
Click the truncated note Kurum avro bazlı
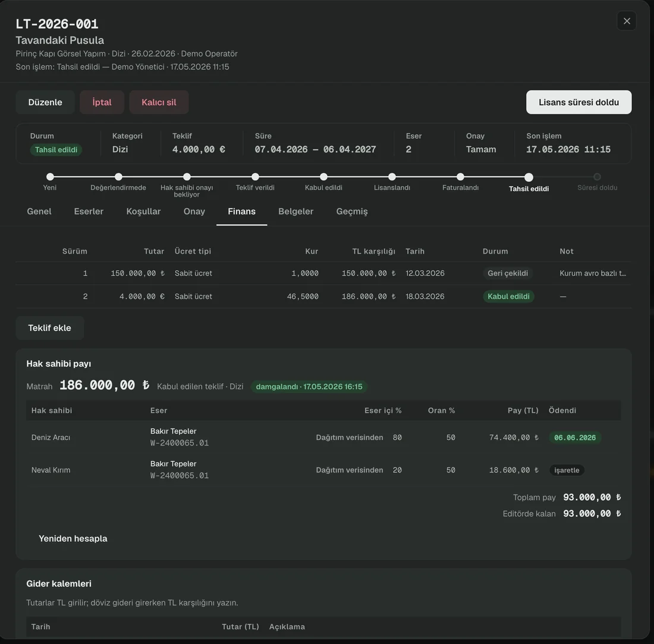click(x=593, y=273)
